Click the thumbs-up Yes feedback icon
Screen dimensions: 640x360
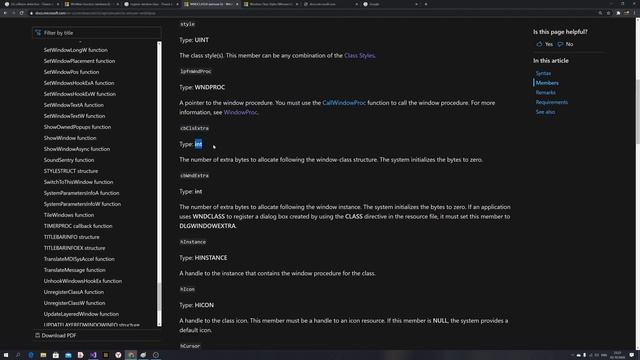[x=539, y=44]
